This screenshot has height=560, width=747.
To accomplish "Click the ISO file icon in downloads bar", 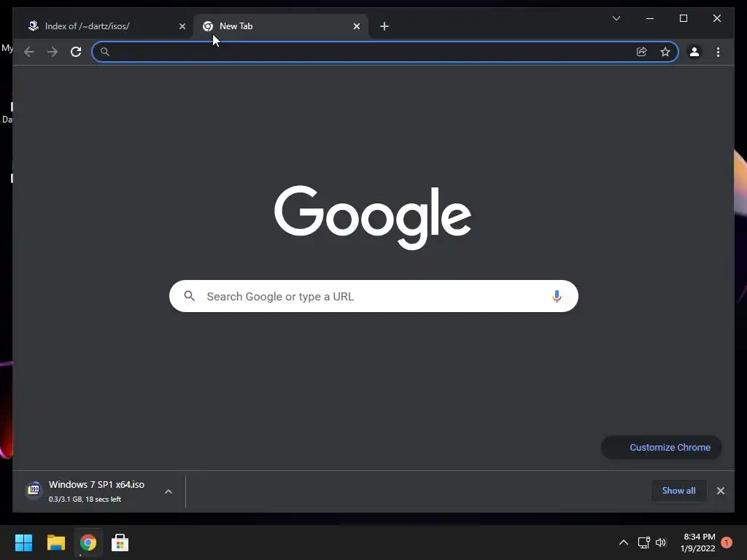I will [x=34, y=489].
